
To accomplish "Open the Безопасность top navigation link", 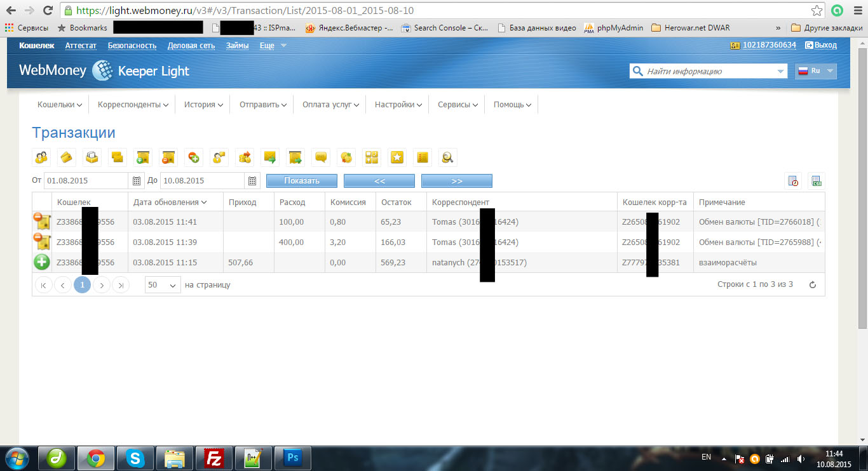I will [132, 46].
